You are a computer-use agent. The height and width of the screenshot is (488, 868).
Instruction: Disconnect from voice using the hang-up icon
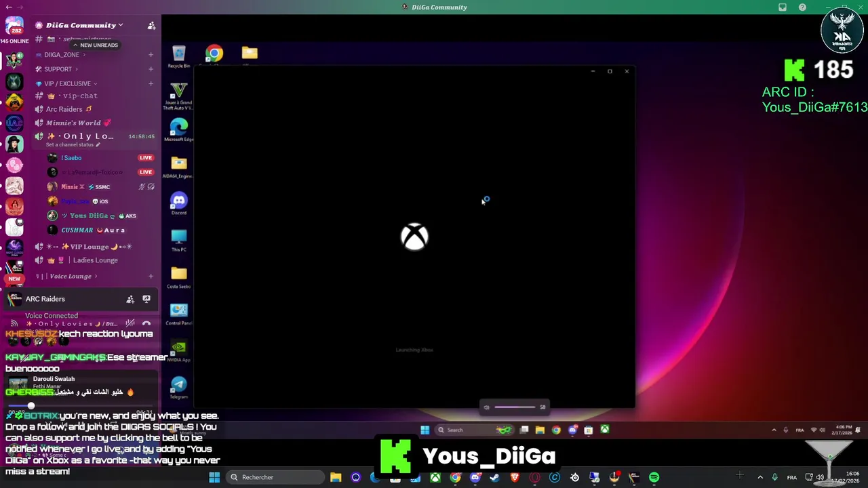tap(146, 323)
